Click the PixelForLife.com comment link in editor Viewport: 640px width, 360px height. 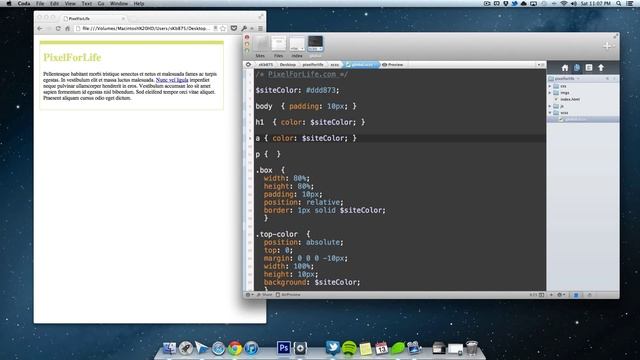tap(302, 74)
